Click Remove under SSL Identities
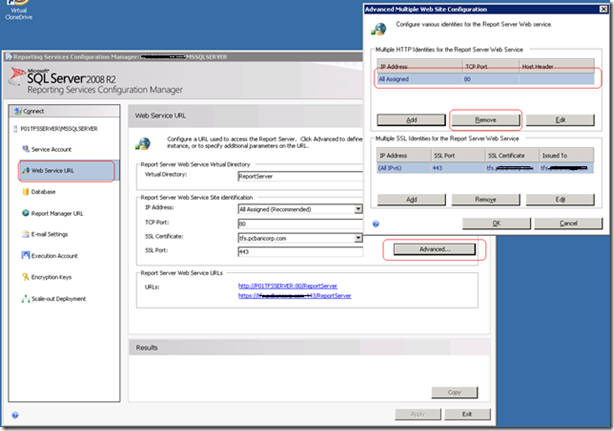Viewport: 614px width, 431px height. click(x=486, y=200)
